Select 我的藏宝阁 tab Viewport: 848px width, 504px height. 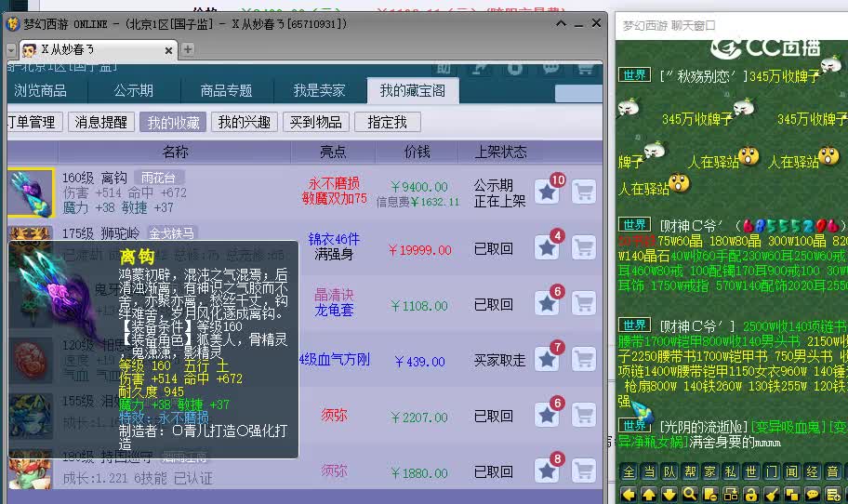coord(413,90)
